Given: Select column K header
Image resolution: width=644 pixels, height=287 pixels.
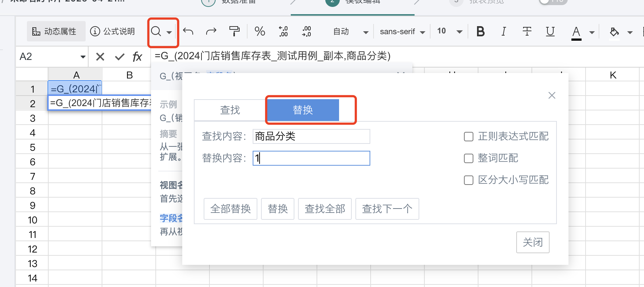Looking at the screenshot, I should (x=613, y=75).
